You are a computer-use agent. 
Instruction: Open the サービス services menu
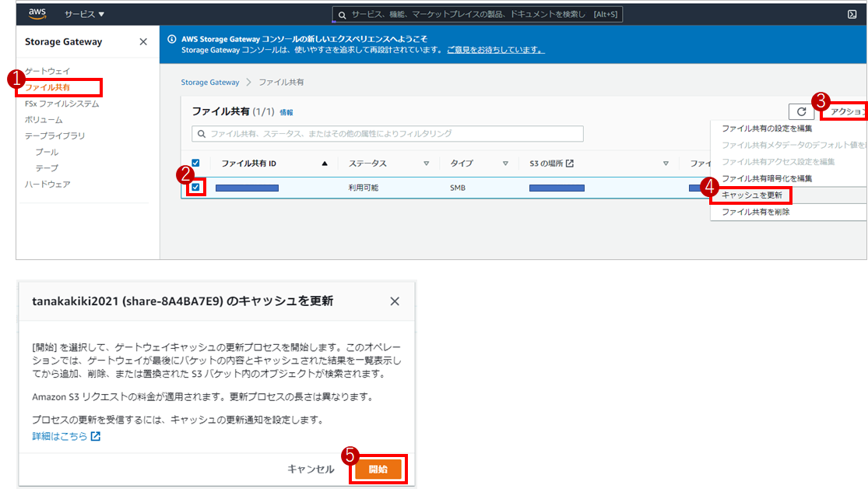pos(84,14)
